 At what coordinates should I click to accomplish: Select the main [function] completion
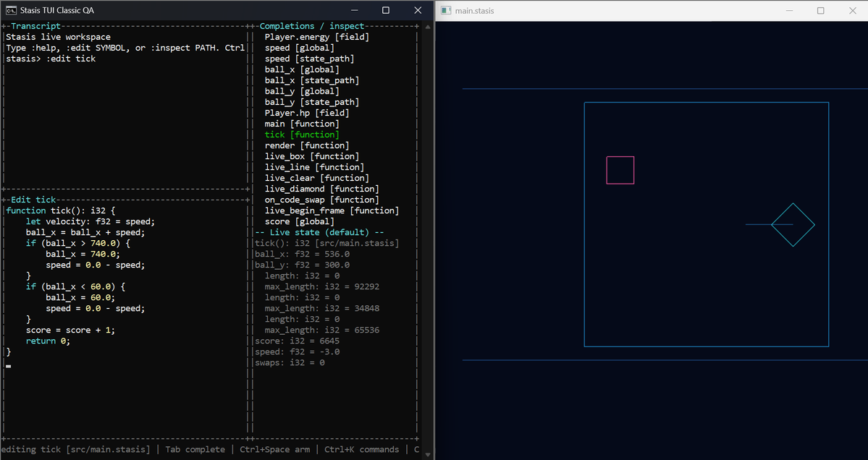[302, 124]
